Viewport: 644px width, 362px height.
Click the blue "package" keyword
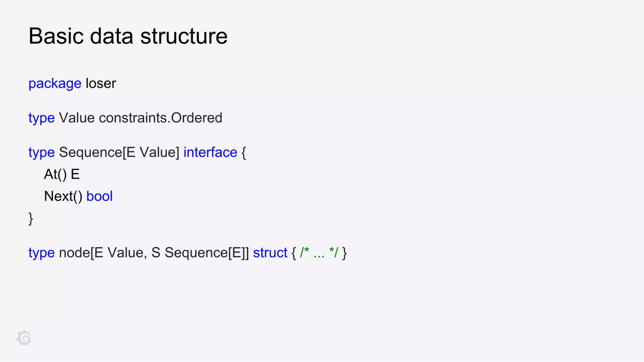(55, 84)
